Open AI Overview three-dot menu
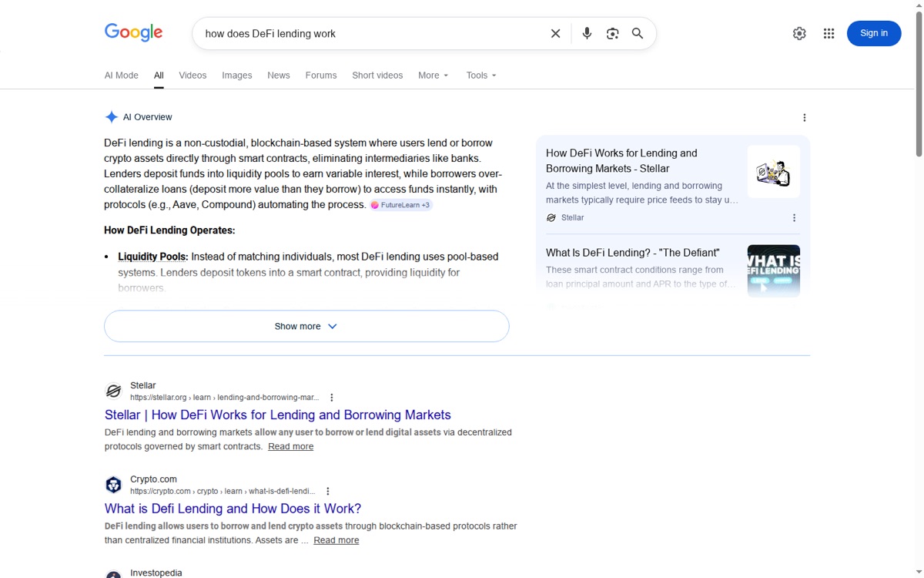Viewport: 924px width, 578px height. (805, 118)
